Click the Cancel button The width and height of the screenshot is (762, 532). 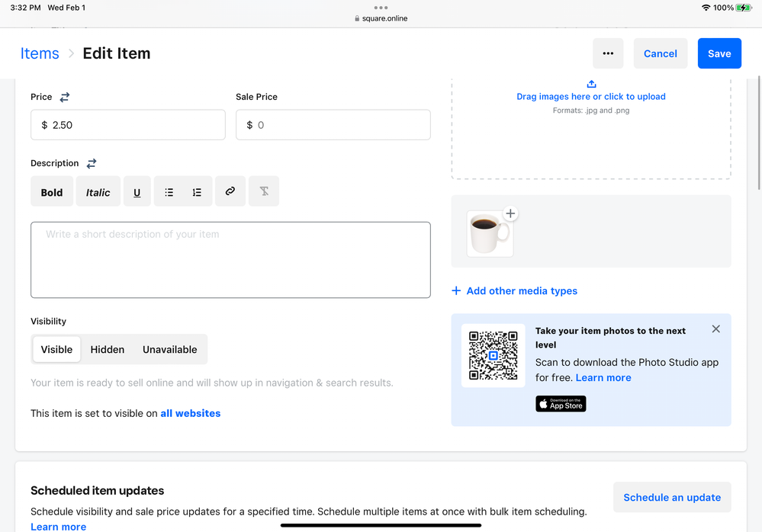click(660, 53)
